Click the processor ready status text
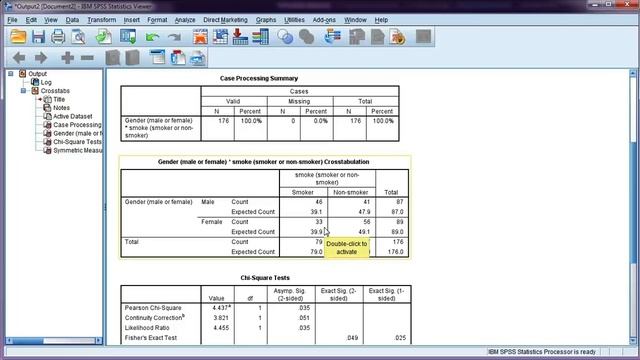Image resolution: width=640 pixels, height=360 pixels. (542, 352)
